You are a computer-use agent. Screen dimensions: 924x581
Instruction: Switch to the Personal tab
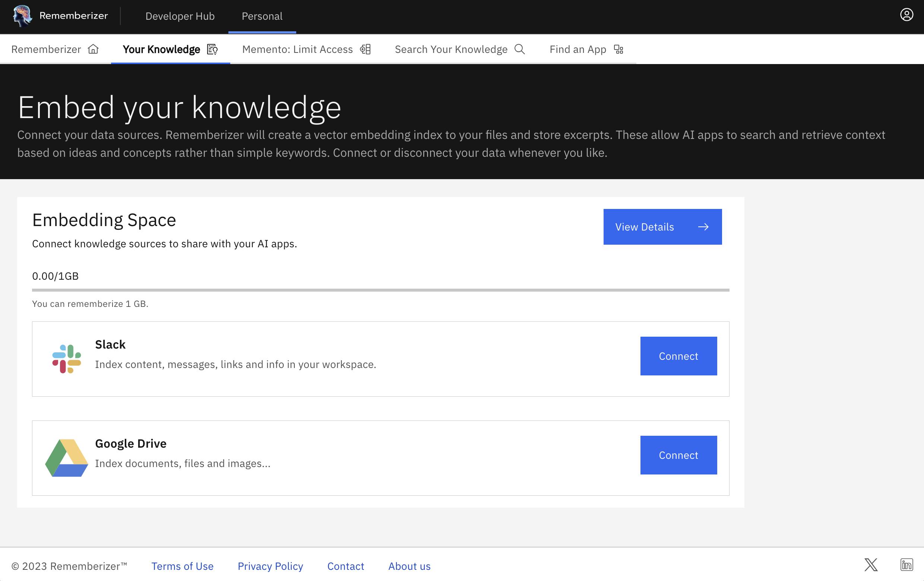point(262,16)
